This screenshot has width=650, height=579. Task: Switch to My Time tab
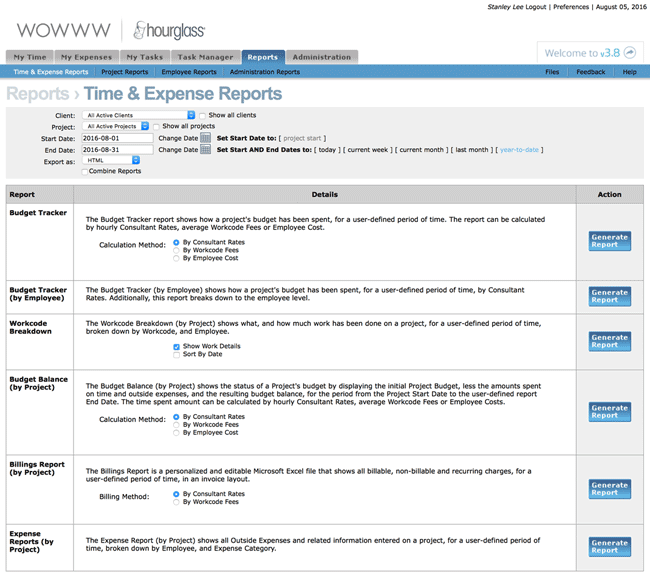[x=30, y=57]
